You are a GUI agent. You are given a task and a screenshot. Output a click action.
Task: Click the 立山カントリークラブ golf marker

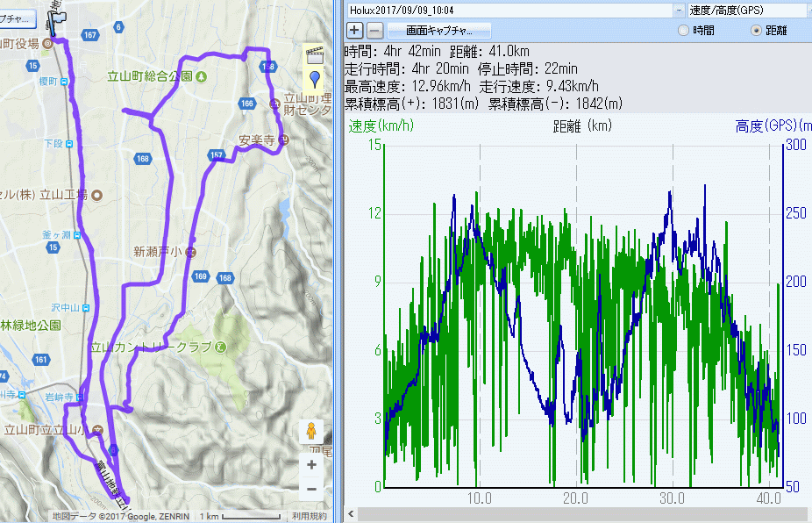pyautogui.click(x=220, y=347)
